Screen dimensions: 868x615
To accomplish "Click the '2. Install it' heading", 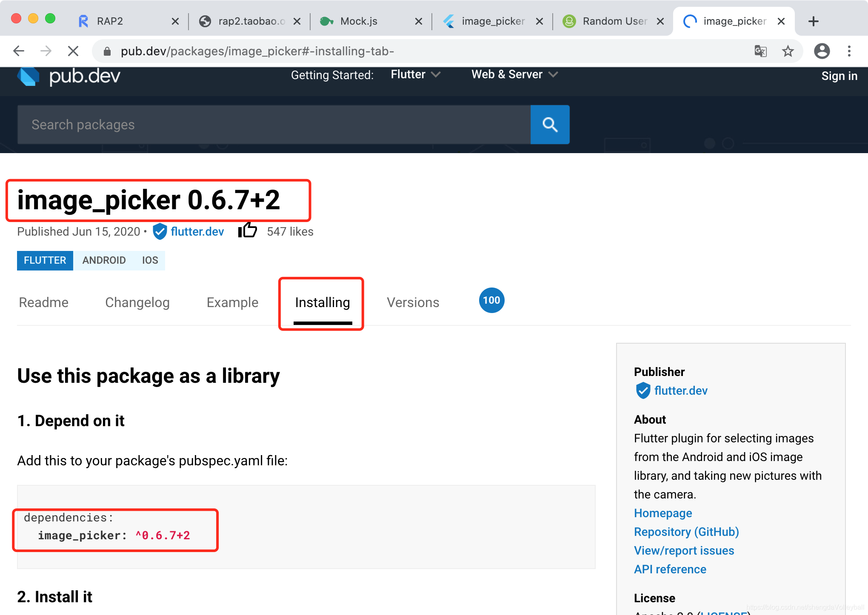I will [54, 597].
